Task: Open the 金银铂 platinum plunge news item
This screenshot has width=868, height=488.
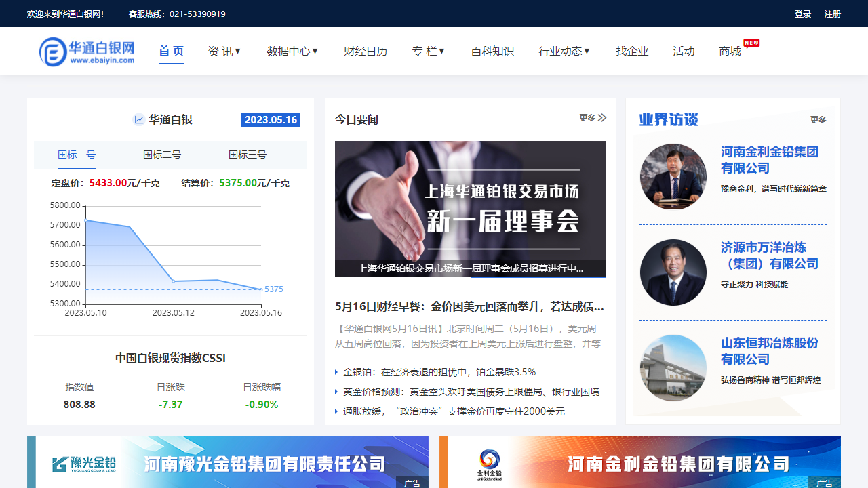Action: coord(439,372)
